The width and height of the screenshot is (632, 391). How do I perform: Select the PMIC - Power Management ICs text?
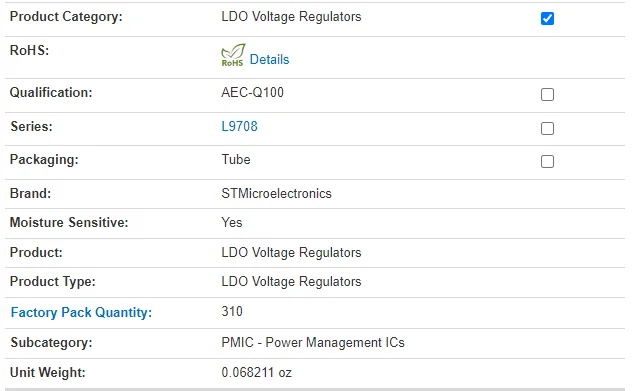point(313,342)
